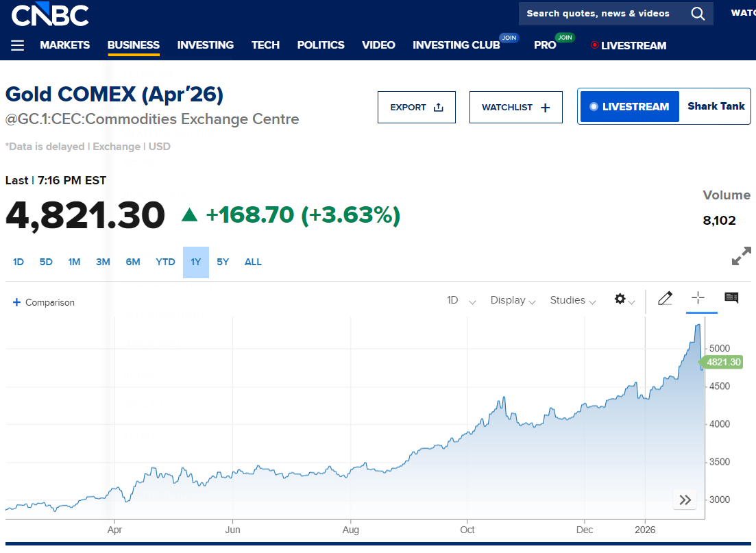Select the ALL time range
Screen dimensions: 756x553
253,262
